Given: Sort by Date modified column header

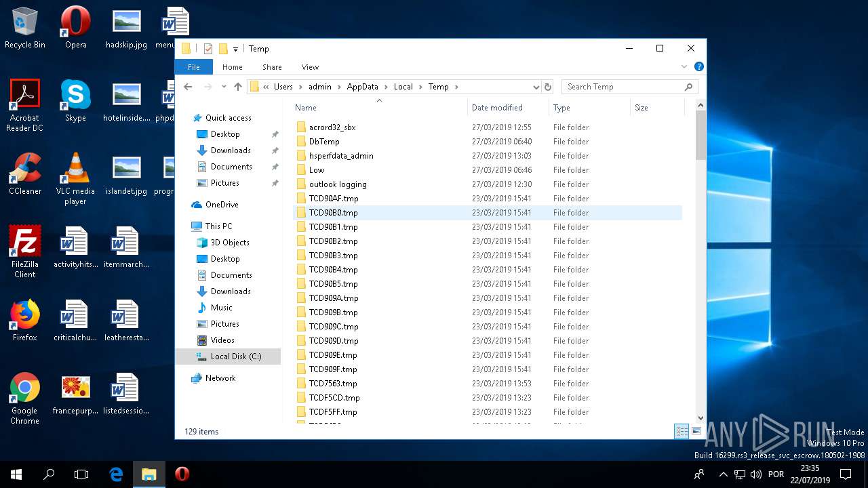Looking at the screenshot, I should [x=508, y=108].
